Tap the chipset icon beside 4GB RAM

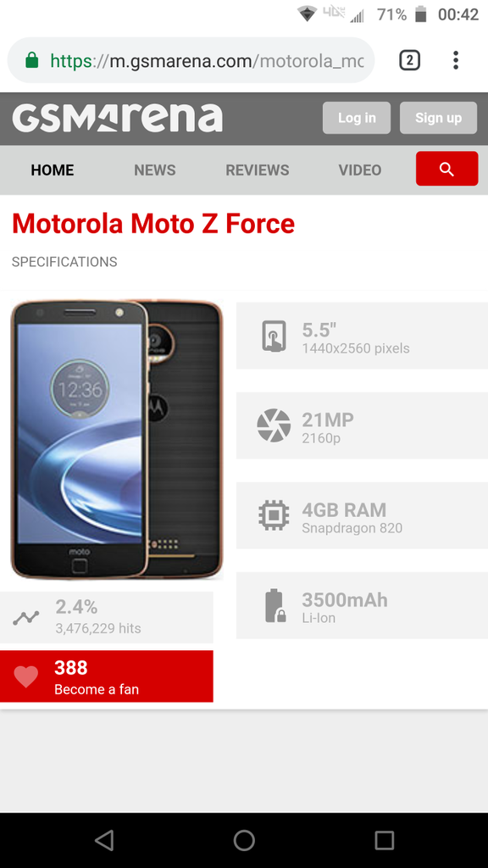point(274,515)
